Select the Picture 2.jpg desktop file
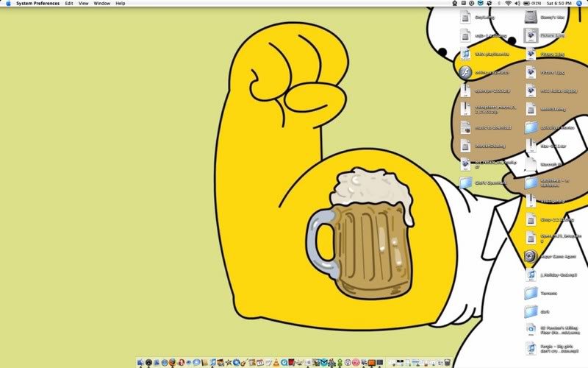Image resolution: width=588 pixels, height=368 pixels. pyautogui.click(x=531, y=54)
